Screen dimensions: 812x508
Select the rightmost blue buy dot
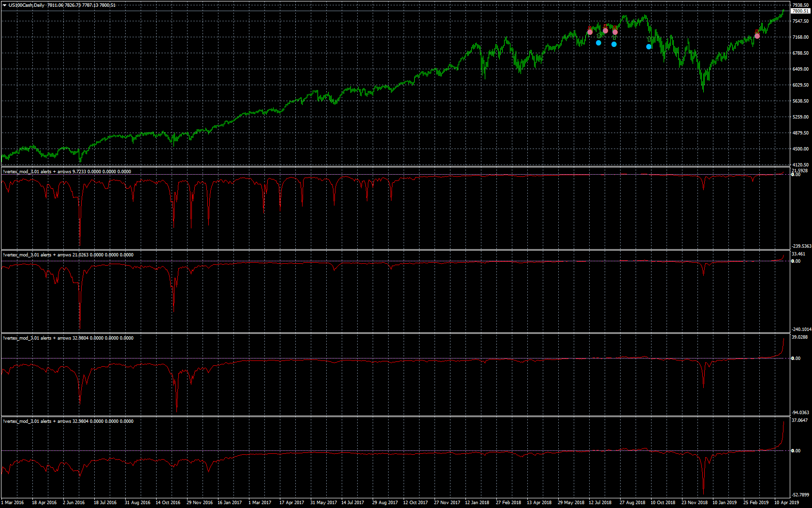click(649, 47)
